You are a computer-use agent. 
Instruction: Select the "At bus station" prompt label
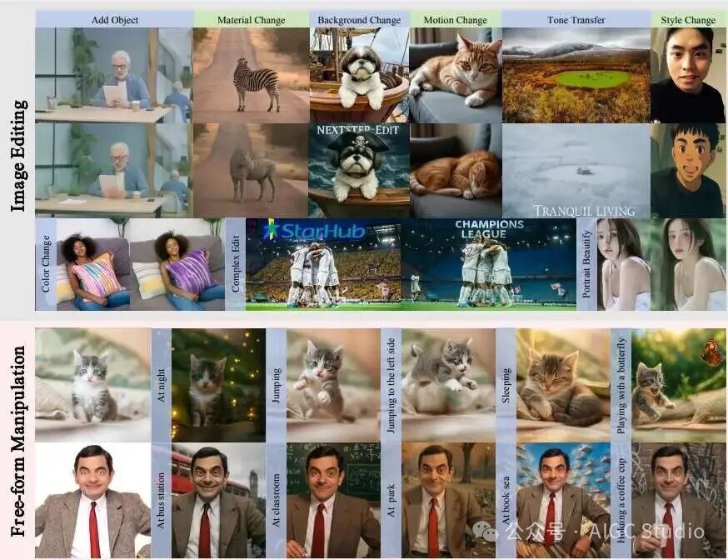161,500
